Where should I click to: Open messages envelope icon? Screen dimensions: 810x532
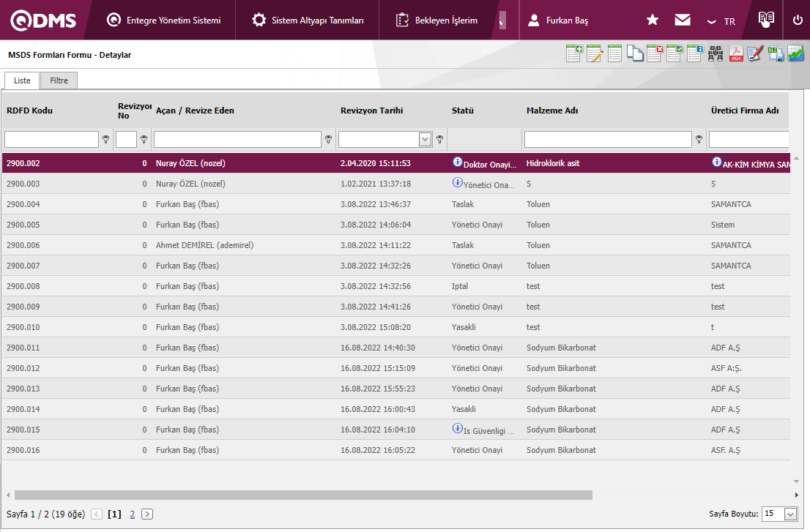click(x=683, y=20)
